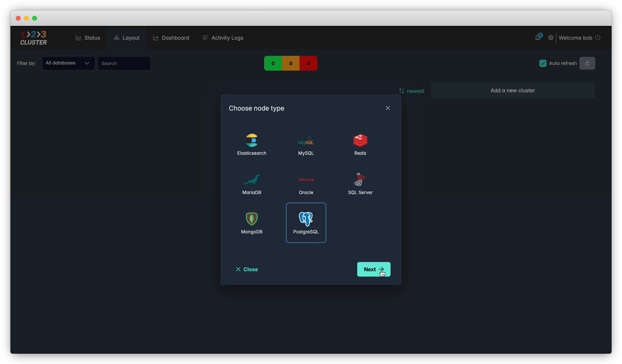Choose the SQL Server node type
This screenshot has height=364, width=622.
point(360,184)
